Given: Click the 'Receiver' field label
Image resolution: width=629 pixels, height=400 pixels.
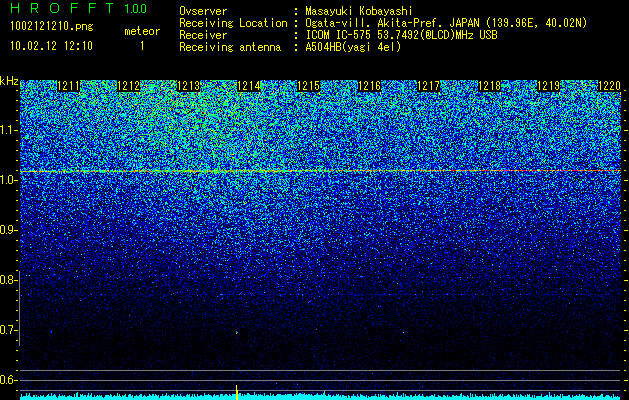Looking at the screenshot, I should (x=203, y=35).
